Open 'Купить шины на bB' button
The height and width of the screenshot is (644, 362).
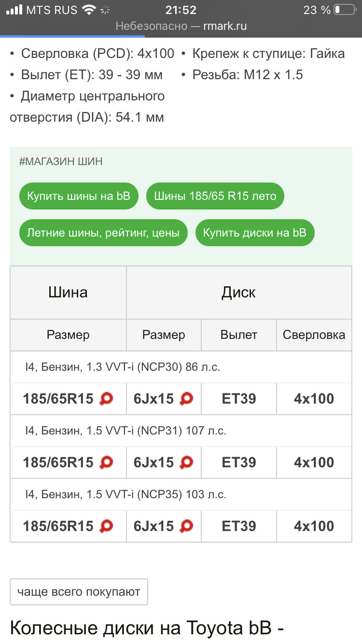78,196
